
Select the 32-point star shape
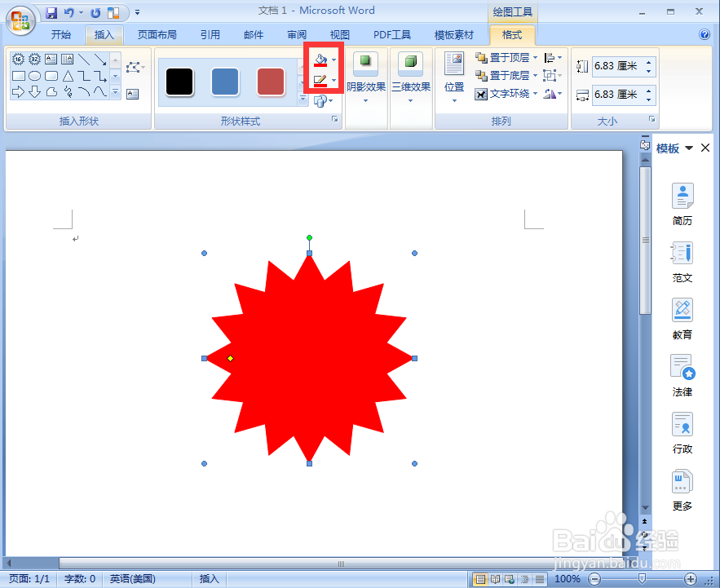[34, 59]
